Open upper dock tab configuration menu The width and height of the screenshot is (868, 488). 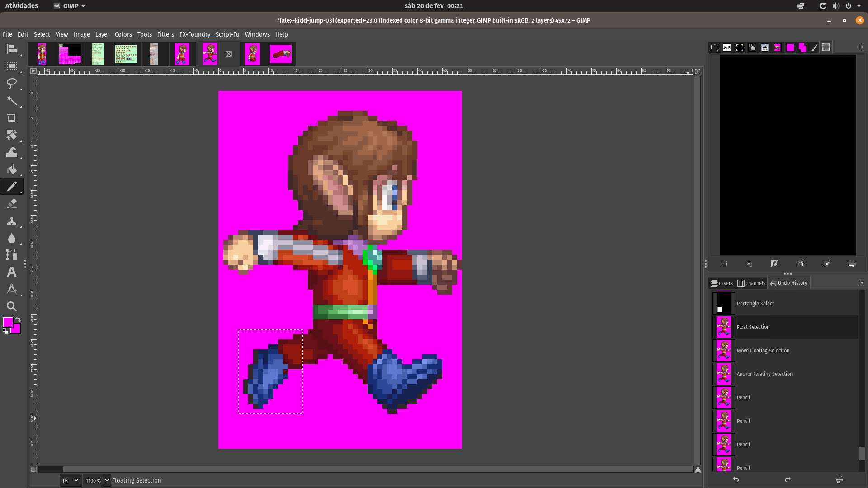pos(862,47)
